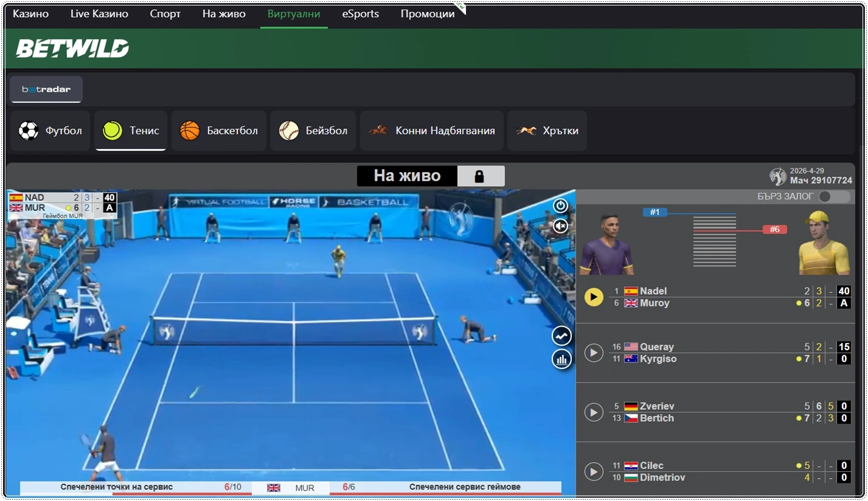Open the eSports section

[360, 14]
